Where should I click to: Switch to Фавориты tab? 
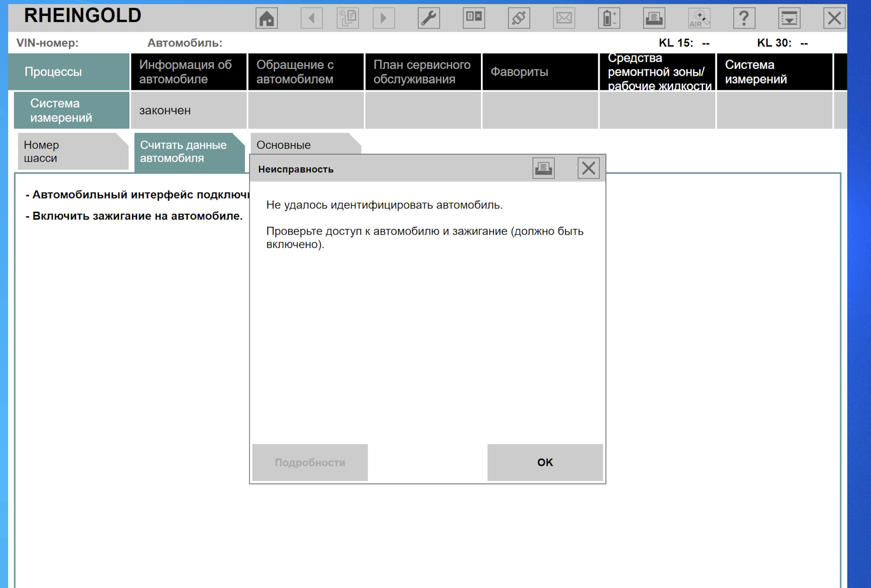(x=540, y=72)
